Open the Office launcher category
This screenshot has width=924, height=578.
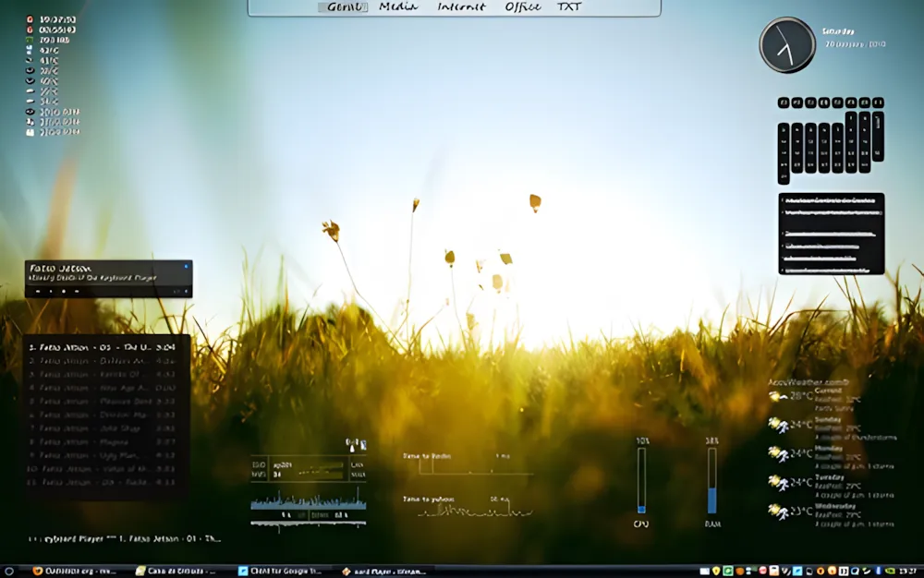522,7
